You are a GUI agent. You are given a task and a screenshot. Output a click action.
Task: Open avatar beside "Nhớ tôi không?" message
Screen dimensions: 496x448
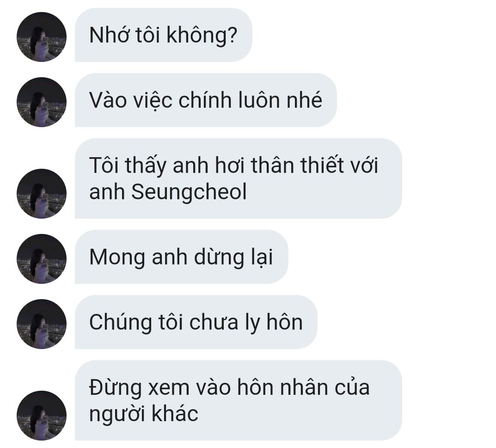pos(42,37)
